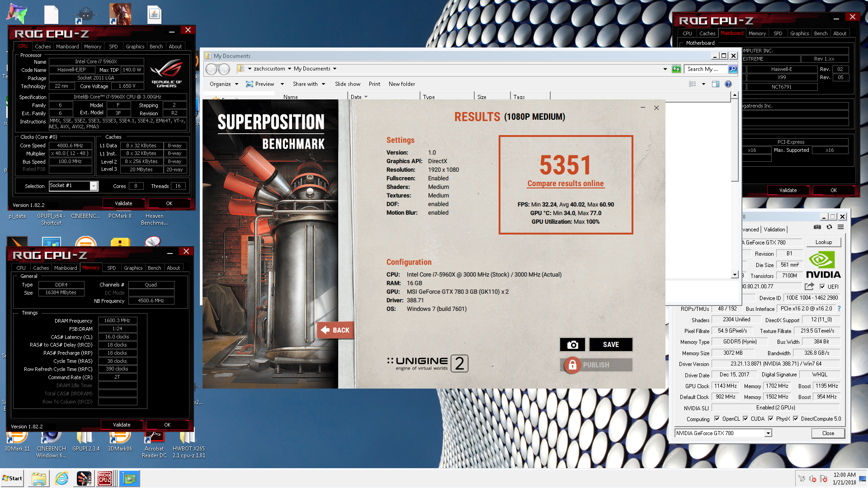Click Slide show in Explorer toolbar
Viewport: 868px width, 488px height.
(x=347, y=84)
